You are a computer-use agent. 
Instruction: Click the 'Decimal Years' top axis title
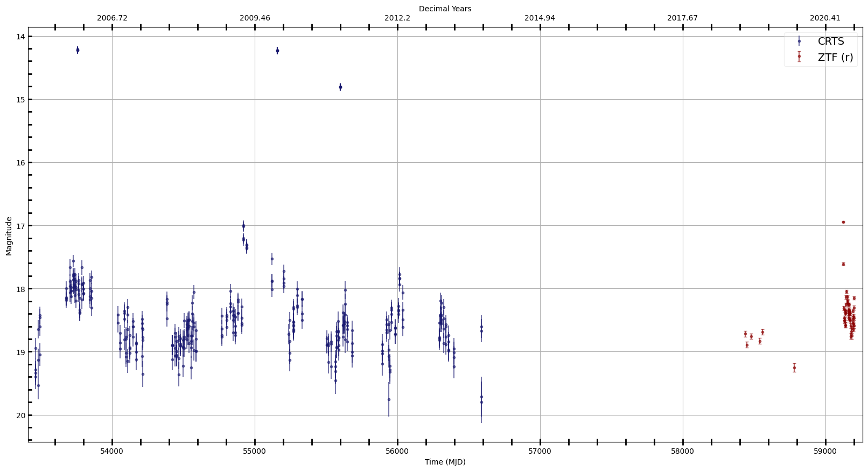445,9
